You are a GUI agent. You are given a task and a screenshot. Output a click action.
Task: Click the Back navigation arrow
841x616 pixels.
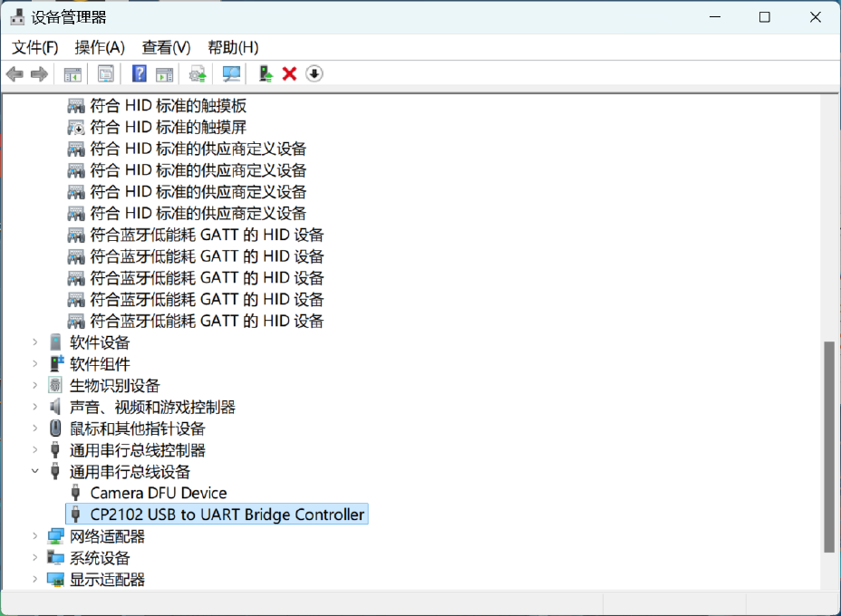(14, 73)
